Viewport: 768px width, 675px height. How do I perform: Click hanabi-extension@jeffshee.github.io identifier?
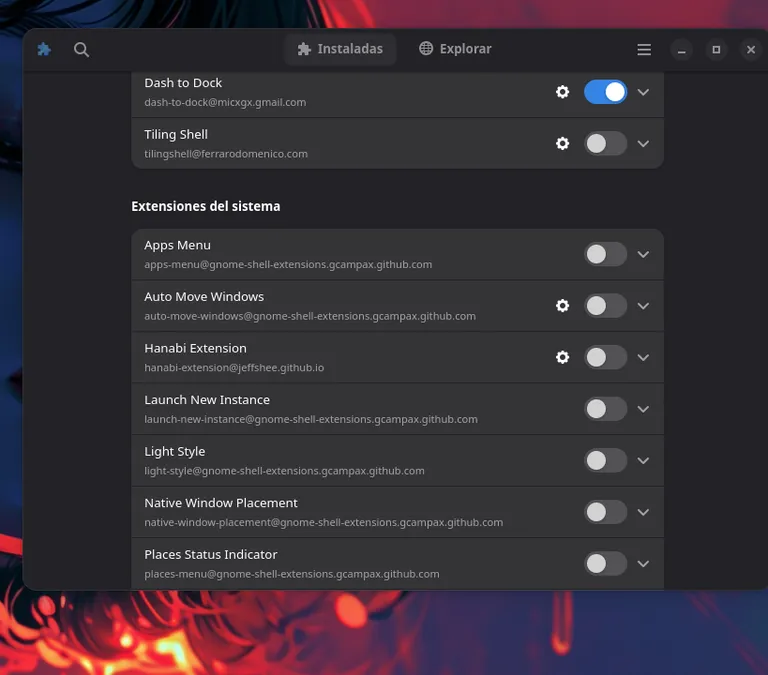coord(234,367)
